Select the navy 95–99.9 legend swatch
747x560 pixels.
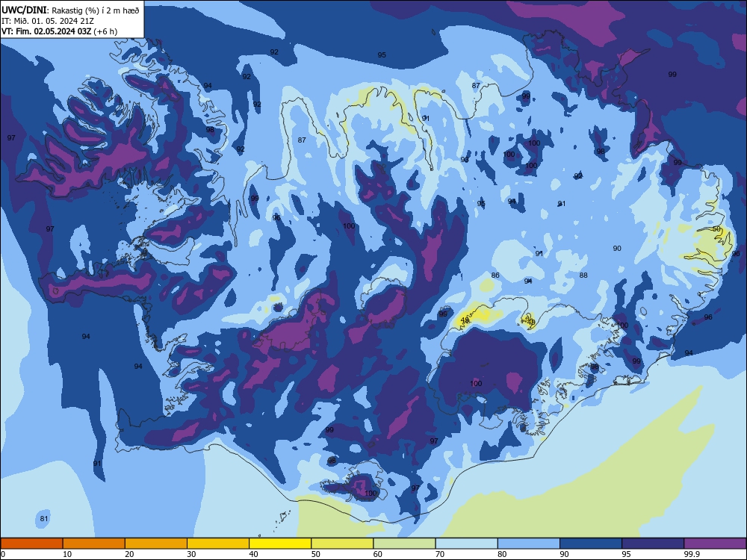653,544
